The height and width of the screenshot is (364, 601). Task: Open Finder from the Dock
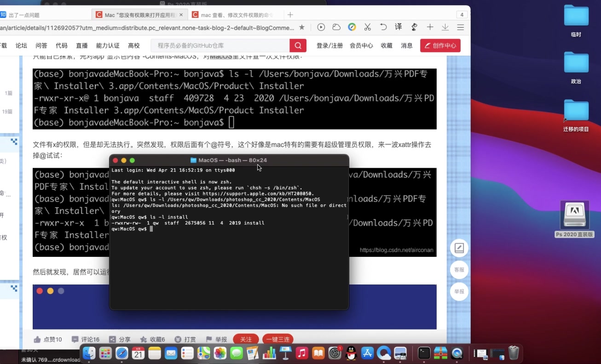coord(89,353)
